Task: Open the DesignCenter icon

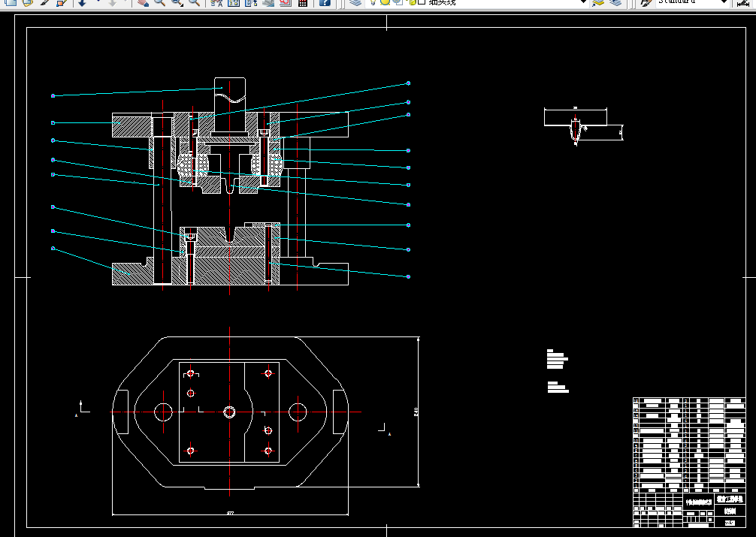Action: tap(234, 2)
